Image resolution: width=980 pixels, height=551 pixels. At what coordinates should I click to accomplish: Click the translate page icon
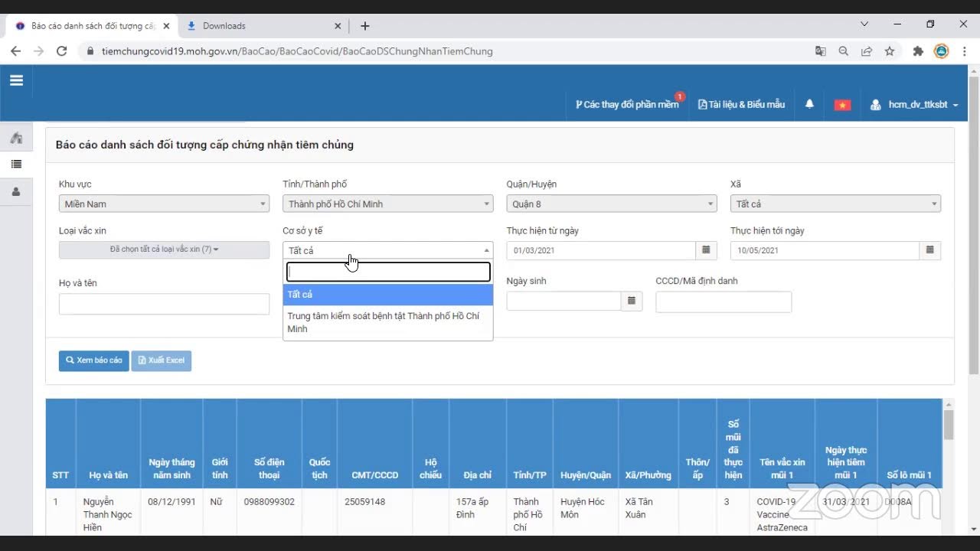pos(821,51)
